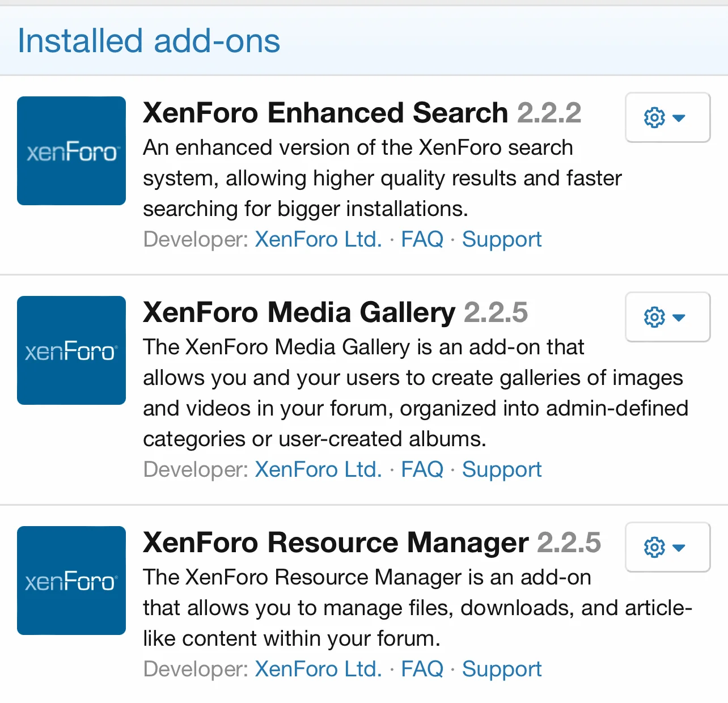Open XenForo Ltd. developer link under Media Gallery
Viewport: 728px width, 703px height.
(318, 469)
